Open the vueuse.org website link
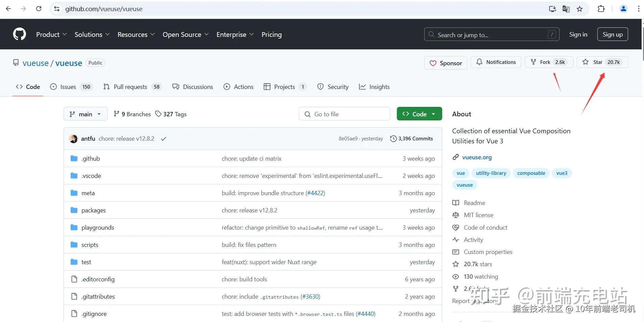The image size is (644, 322). [477, 157]
